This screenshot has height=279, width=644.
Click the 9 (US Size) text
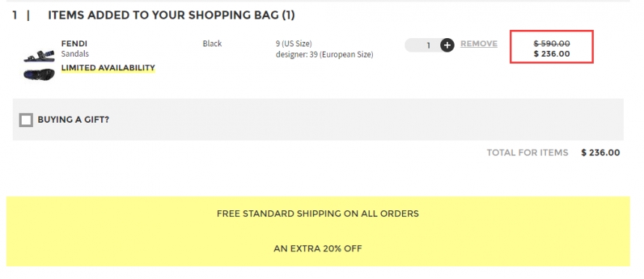click(294, 43)
